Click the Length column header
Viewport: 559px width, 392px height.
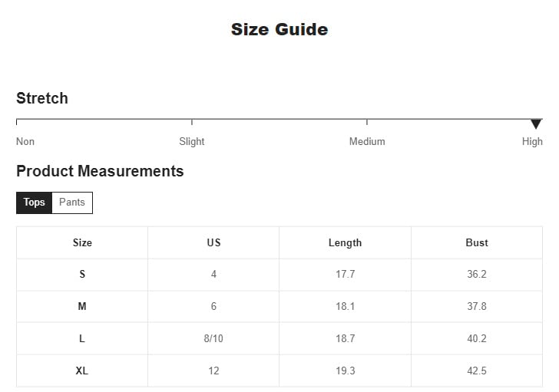pyautogui.click(x=345, y=242)
